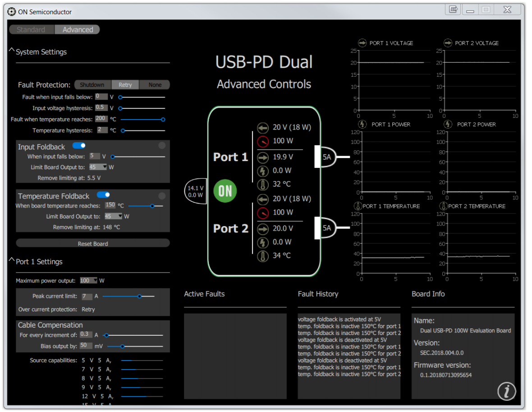Disable the Input Foldback toggle
Viewport: 532px width, 412px height.
79,145
